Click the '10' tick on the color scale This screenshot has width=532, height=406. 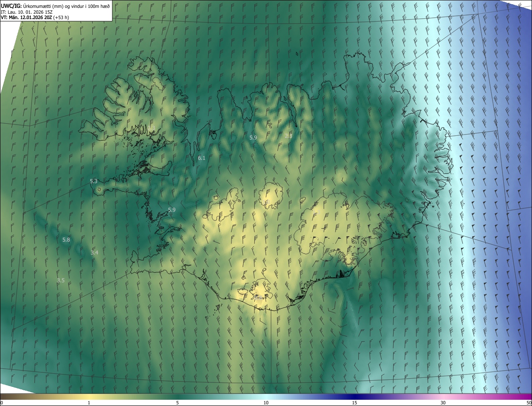point(266,403)
